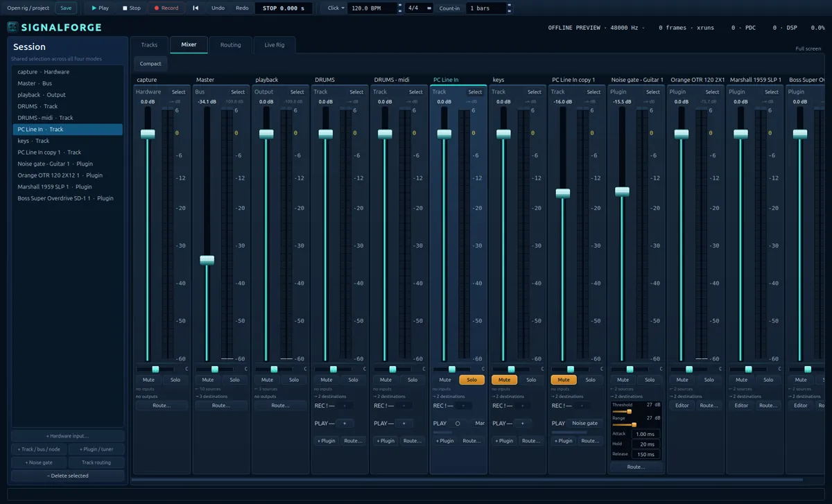Unmute the keys track
Image resolution: width=832 pixels, height=504 pixels.
504,380
